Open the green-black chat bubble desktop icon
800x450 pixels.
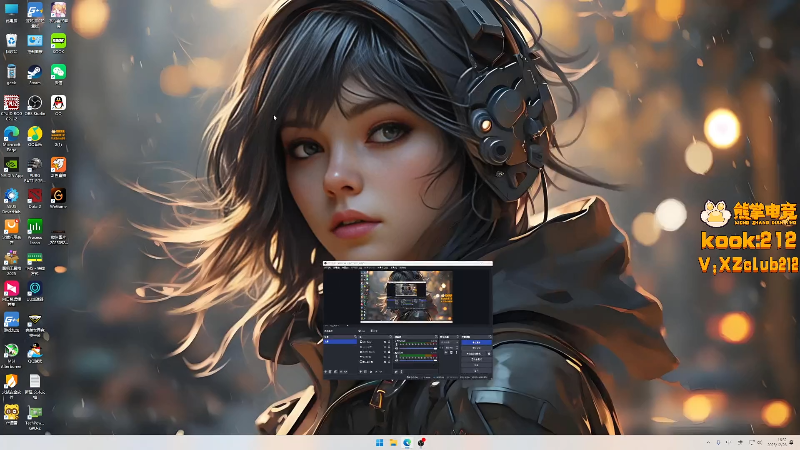(58, 41)
